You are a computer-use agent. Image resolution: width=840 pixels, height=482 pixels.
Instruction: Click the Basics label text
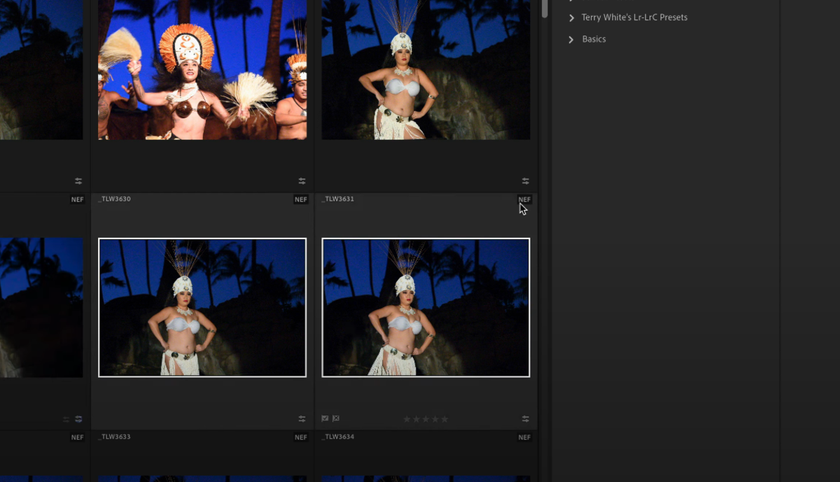point(594,39)
